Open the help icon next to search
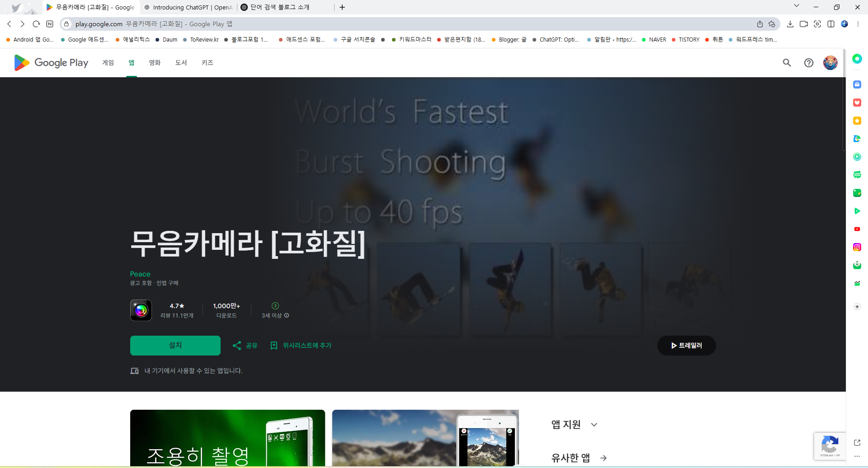The width and height of the screenshot is (868, 468). 809,63
